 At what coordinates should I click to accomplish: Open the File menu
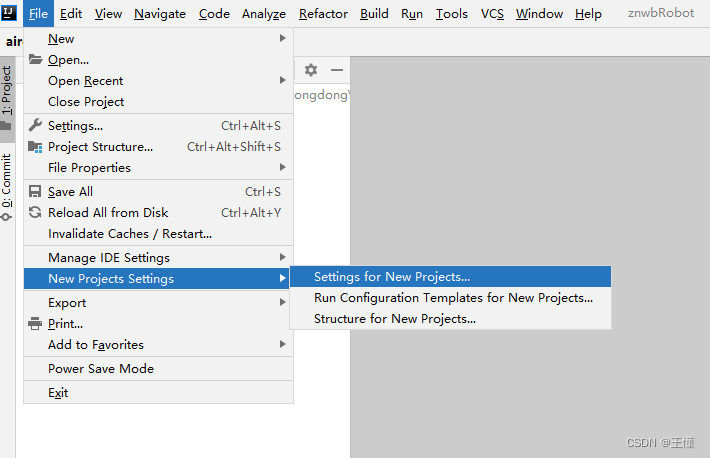tap(38, 14)
